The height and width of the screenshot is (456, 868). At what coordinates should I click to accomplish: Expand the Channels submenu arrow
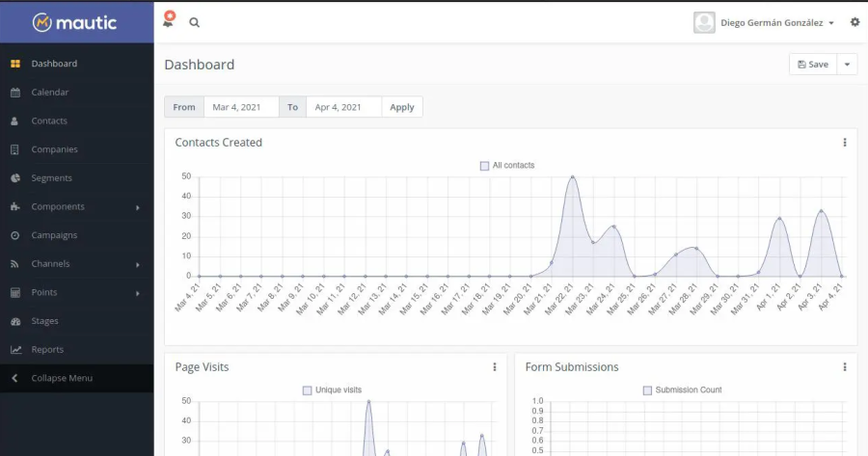pos(138,264)
